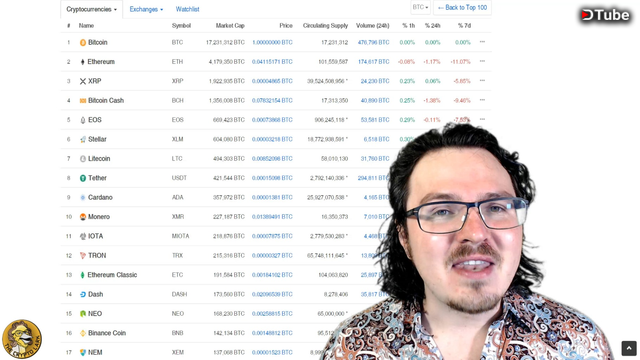Sort by the Price column header
The height and width of the screenshot is (360, 640).
286,26
